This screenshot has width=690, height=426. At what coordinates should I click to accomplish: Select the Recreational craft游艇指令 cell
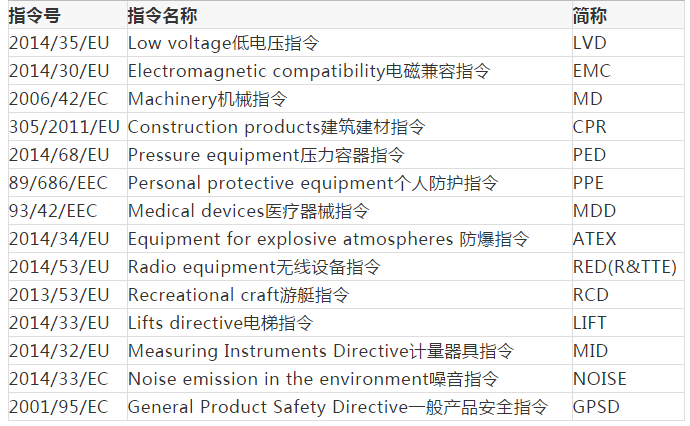238,295
